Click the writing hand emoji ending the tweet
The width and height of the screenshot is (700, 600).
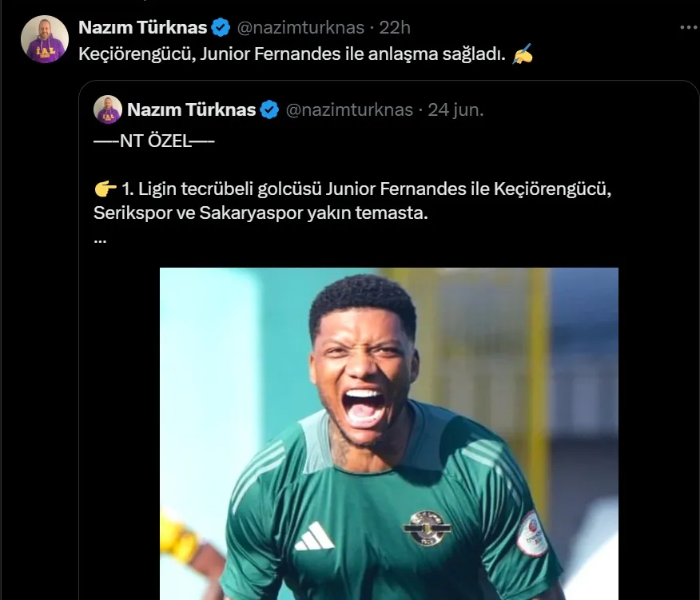pos(523,54)
